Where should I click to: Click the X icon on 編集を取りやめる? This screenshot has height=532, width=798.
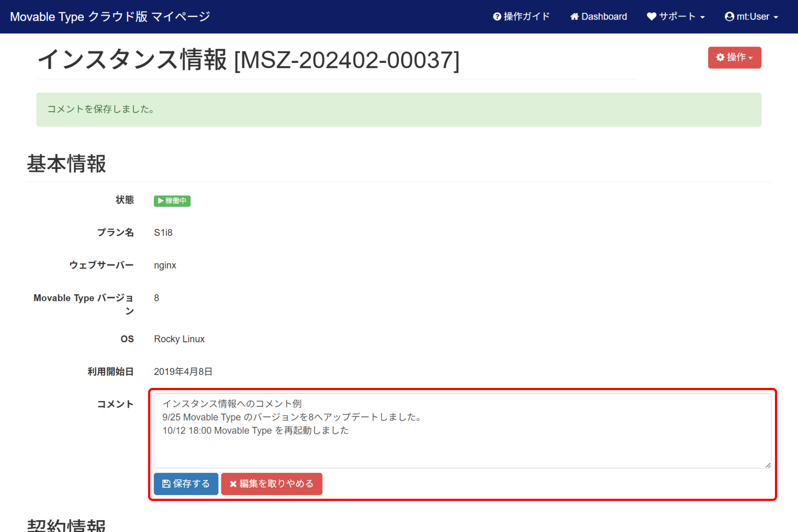(x=233, y=484)
